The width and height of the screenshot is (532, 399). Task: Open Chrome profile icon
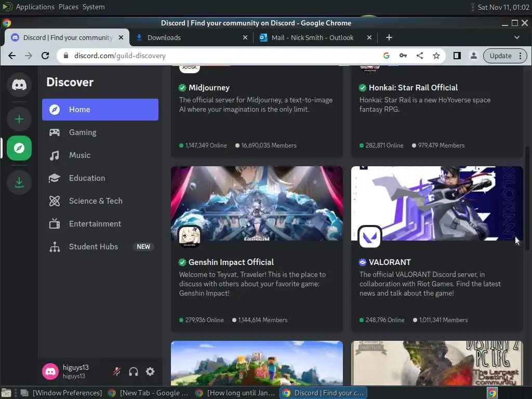point(474,56)
